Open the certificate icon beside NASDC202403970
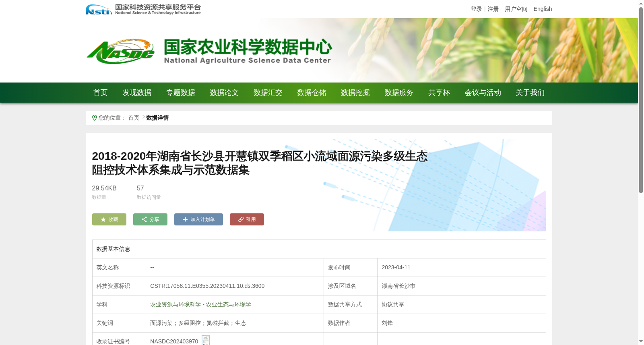The image size is (644, 345). tap(206, 341)
